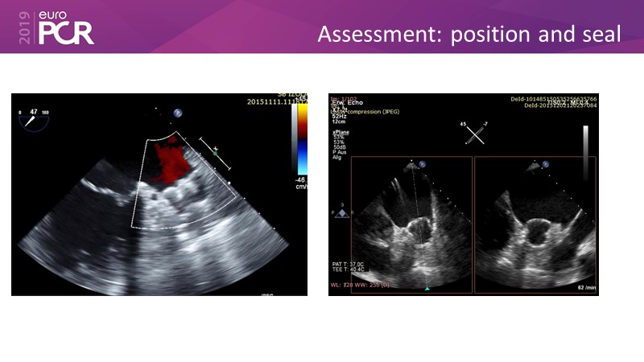Image resolution: width=644 pixels, height=362 pixels.
Task: Click the green X caliper marker
Action: click(215, 150)
